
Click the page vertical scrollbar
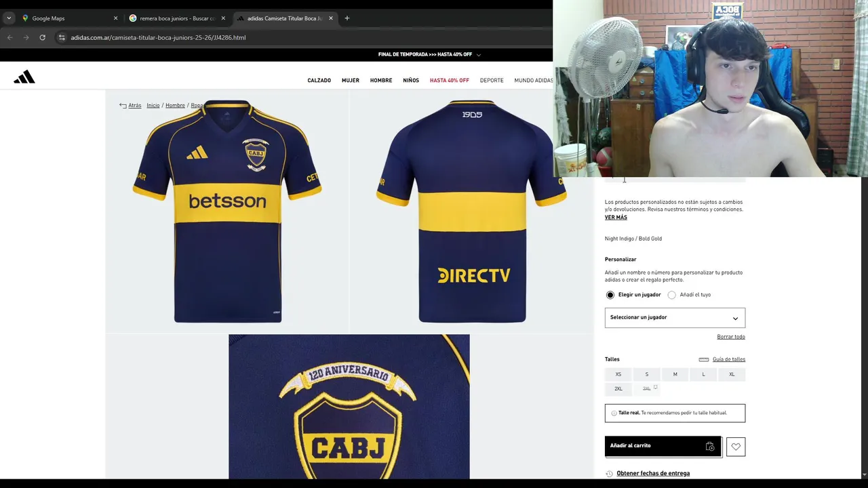864,329
